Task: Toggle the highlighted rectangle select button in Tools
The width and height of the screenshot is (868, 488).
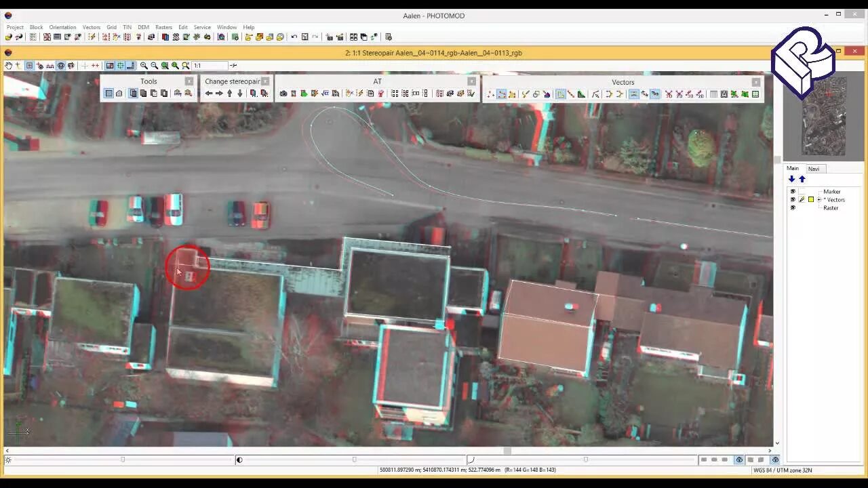Action: [x=108, y=94]
